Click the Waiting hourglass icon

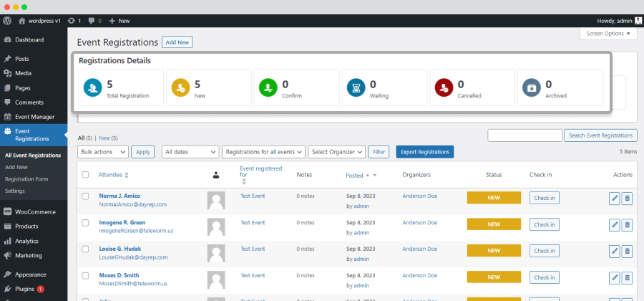(x=356, y=87)
